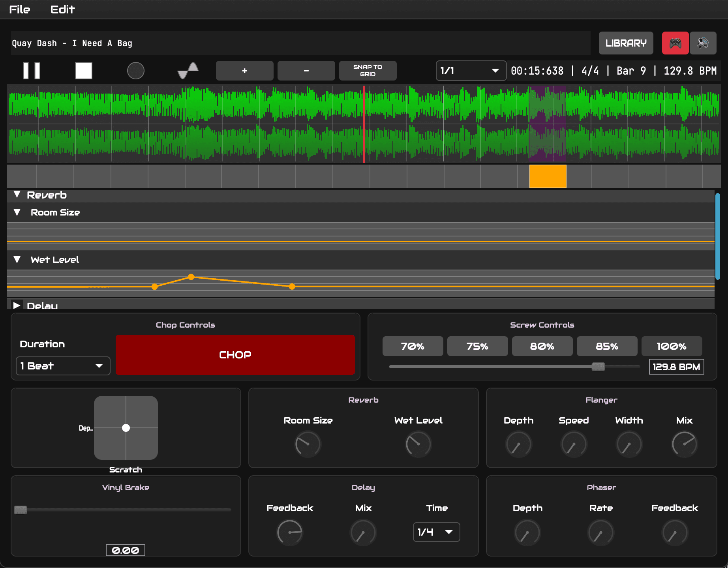728x568 pixels.
Task: Collapse the Room Size automation lane
Action: pos(17,212)
